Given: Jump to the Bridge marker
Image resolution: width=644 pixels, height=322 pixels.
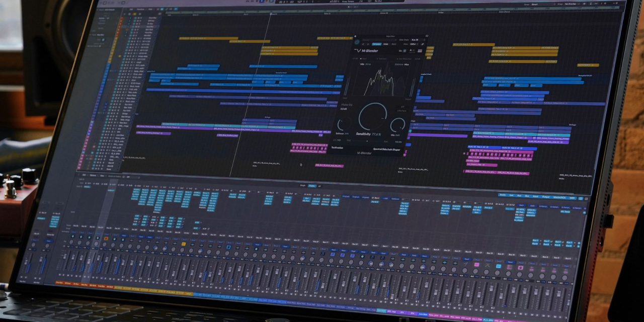Looking at the screenshot, I should coord(441,13).
